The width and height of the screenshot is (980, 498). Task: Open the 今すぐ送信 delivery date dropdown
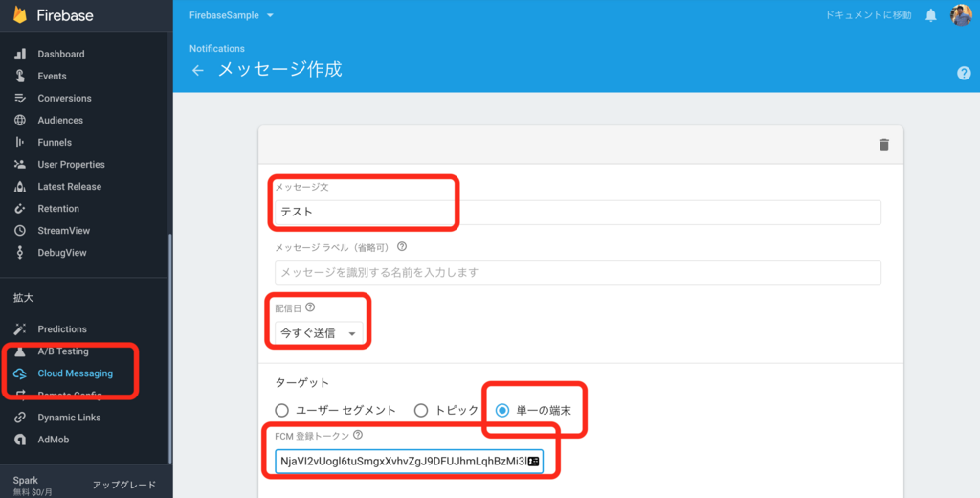pyautogui.click(x=318, y=333)
